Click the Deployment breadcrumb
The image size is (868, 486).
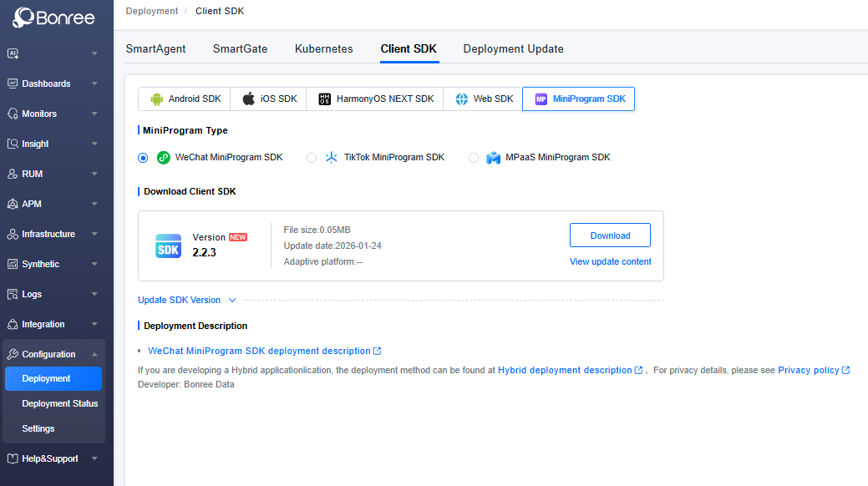tap(152, 11)
